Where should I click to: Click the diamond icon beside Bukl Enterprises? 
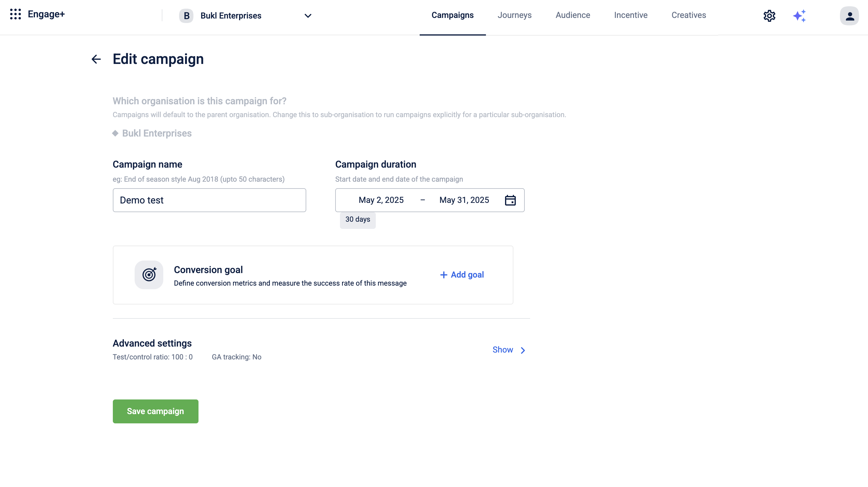pos(115,133)
